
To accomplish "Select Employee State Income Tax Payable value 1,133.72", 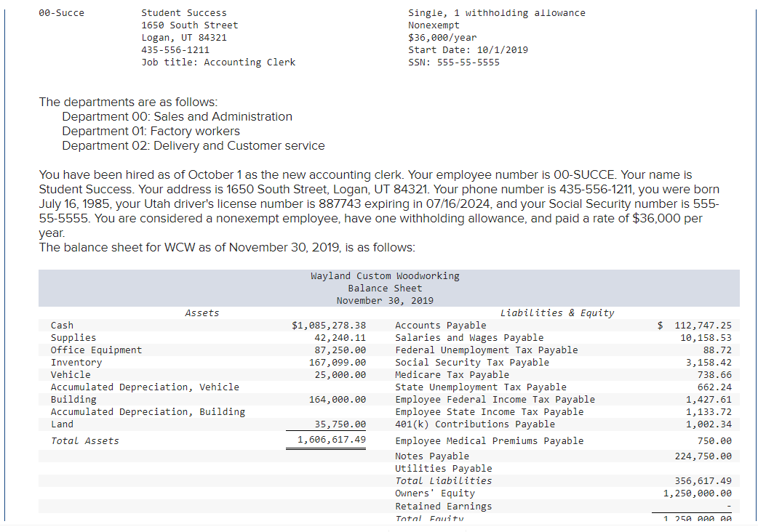I will (709, 412).
